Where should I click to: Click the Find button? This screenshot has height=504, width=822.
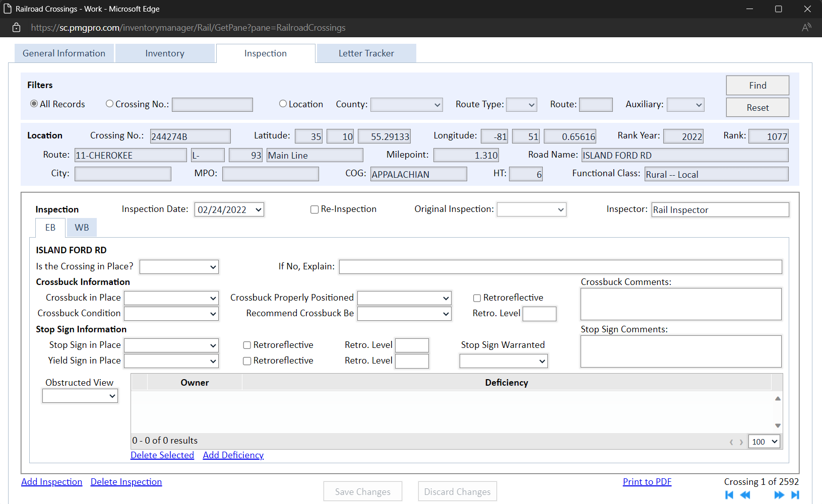pyautogui.click(x=757, y=85)
